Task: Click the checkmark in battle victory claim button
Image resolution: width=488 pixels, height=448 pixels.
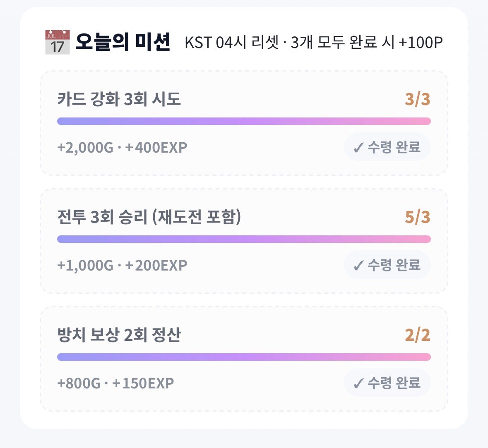Action: coord(358,266)
